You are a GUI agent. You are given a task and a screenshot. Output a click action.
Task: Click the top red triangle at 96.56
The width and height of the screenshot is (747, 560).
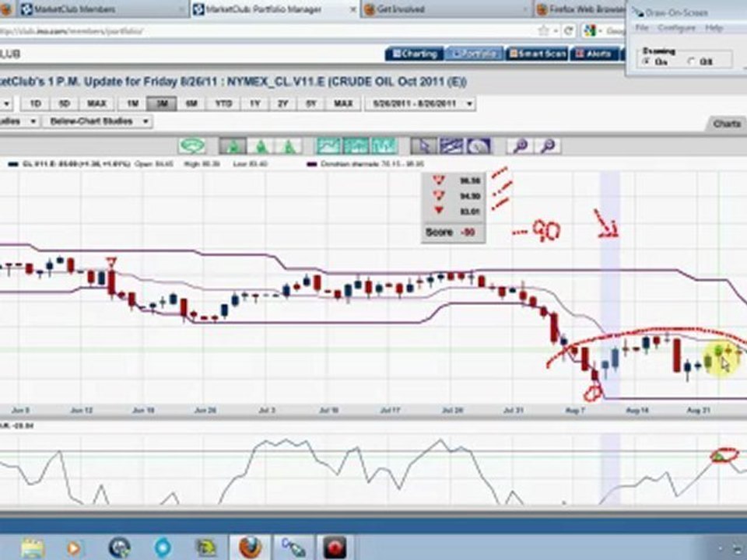(438, 180)
